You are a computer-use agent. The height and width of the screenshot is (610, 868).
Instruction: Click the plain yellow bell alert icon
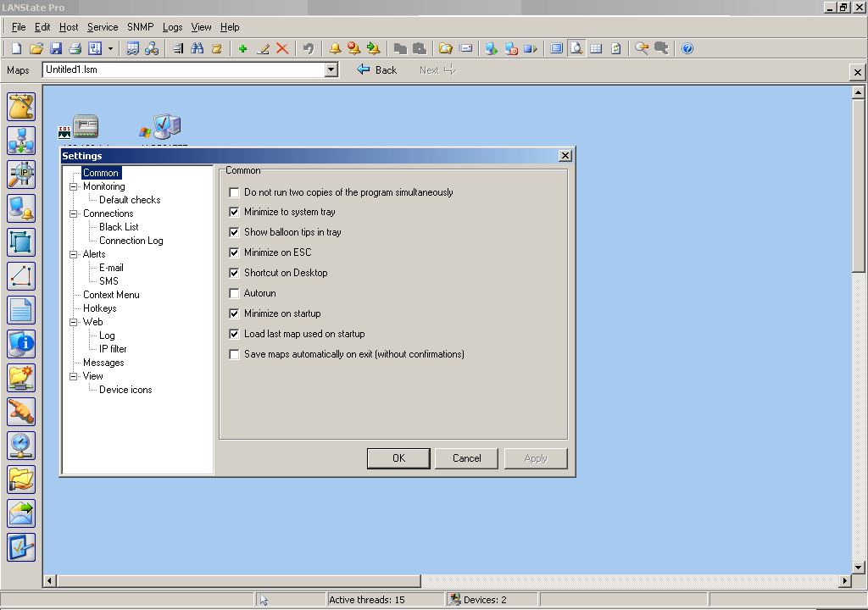(335, 48)
